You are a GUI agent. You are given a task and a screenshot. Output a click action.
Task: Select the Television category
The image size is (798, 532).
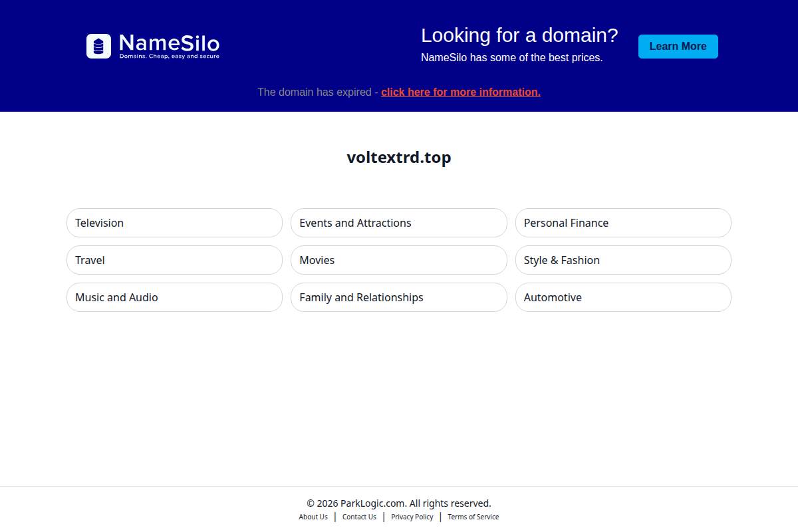pos(174,223)
